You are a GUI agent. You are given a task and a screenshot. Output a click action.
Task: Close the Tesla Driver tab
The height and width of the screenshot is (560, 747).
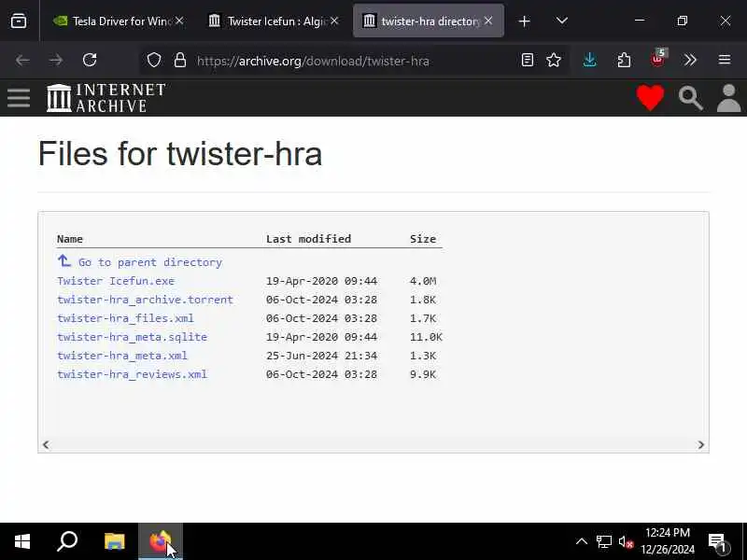(179, 21)
